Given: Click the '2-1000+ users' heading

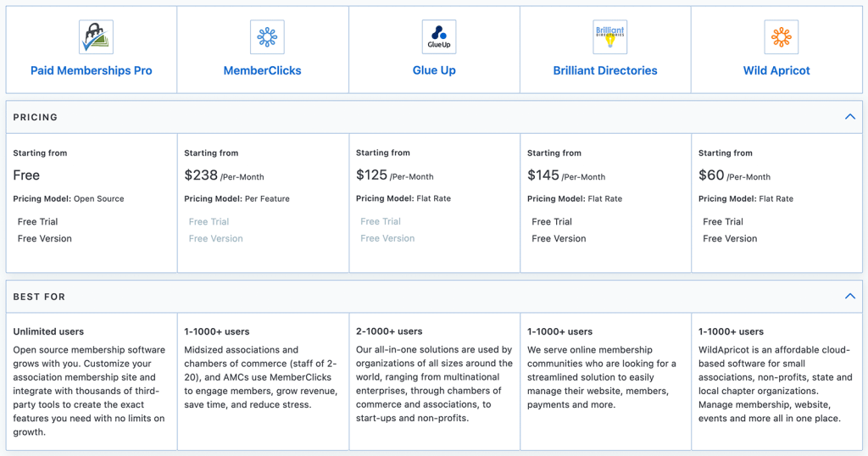Looking at the screenshot, I should tap(389, 331).
